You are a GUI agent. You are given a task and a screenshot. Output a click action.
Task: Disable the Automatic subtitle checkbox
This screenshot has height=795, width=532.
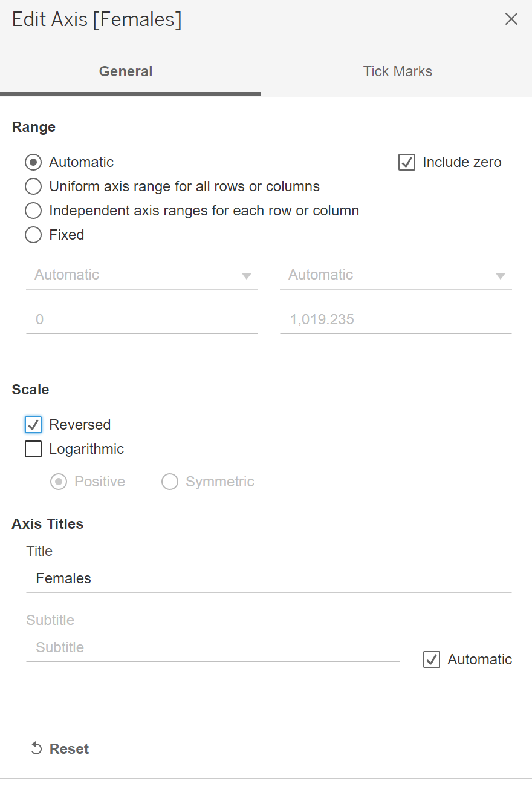pyautogui.click(x=432, y=659)
